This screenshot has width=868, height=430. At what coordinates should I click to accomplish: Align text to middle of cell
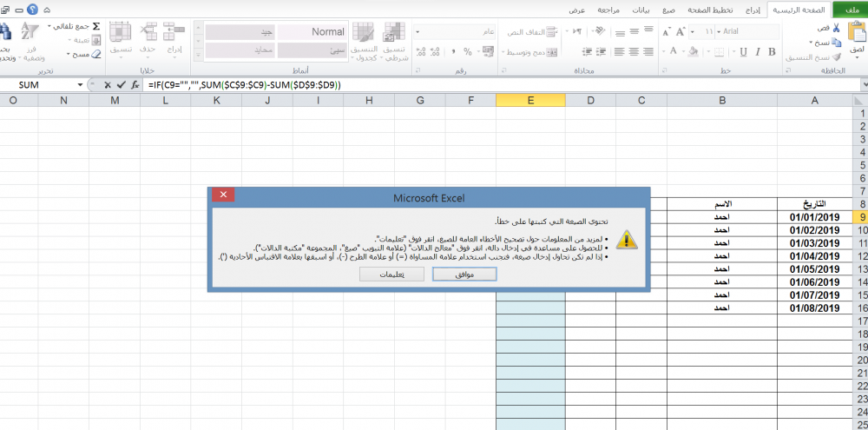tap(634, 31)
